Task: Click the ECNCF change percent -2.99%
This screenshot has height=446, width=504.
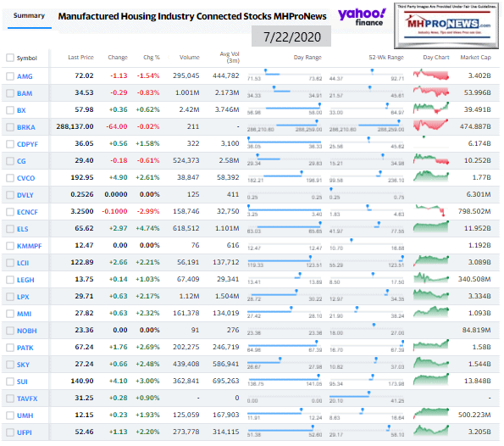Action: [148, 211]
